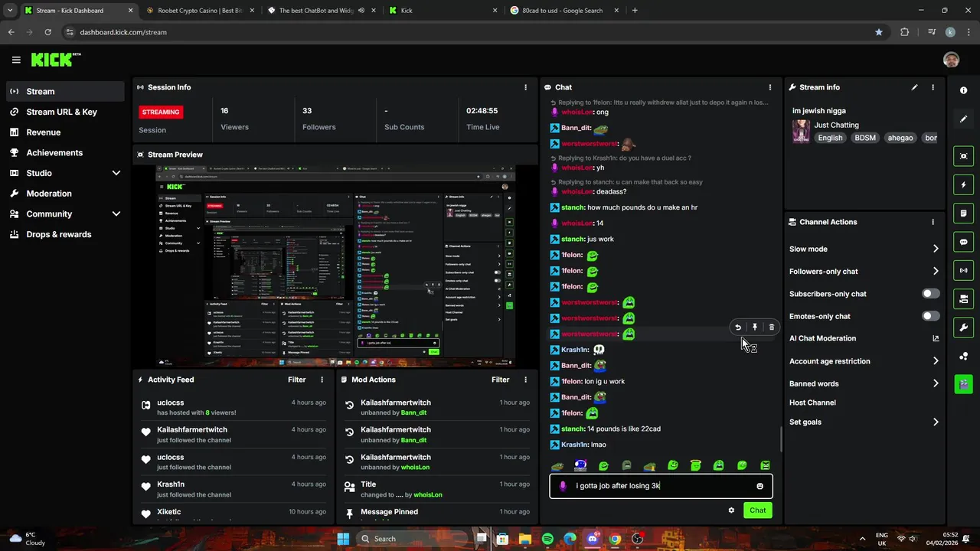The height and width of the screenshot is (551, 980).
Task: Click the info icon in right toolbar
Action: point(963,90)
